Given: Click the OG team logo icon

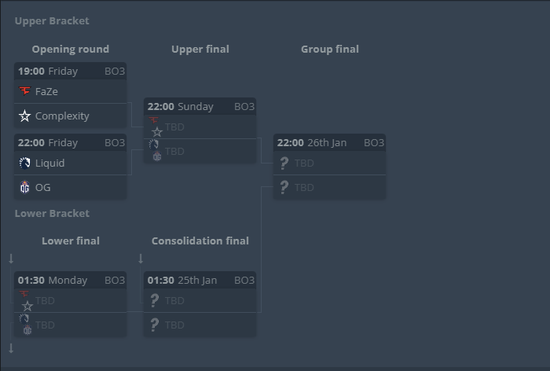Looking at the screenshot, I should click(x=25, y=187).
